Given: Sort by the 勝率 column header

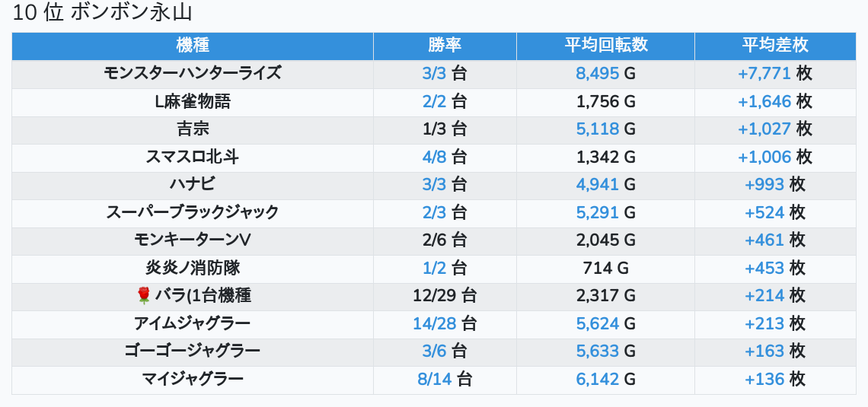Looking at the screenshot, I should point(445,46).
